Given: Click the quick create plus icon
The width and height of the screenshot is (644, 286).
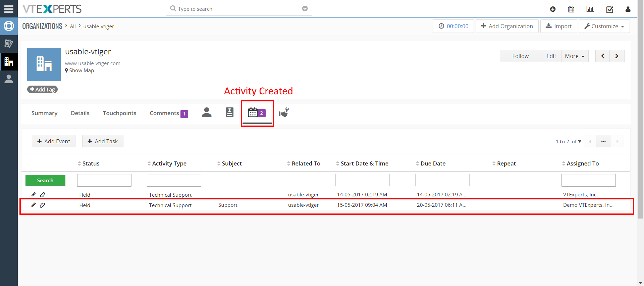Looking at the screenshot, I should (x=553, y=9).
